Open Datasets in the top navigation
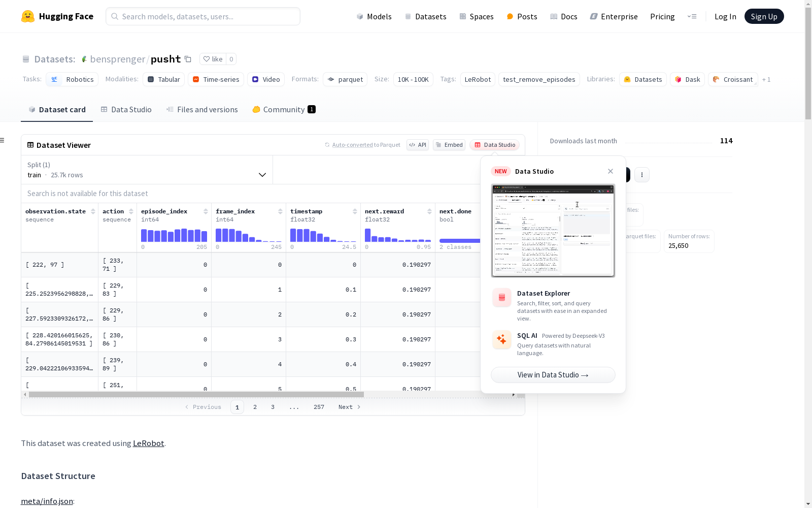The width and height of the screenshot is (812, 508). 425,17
